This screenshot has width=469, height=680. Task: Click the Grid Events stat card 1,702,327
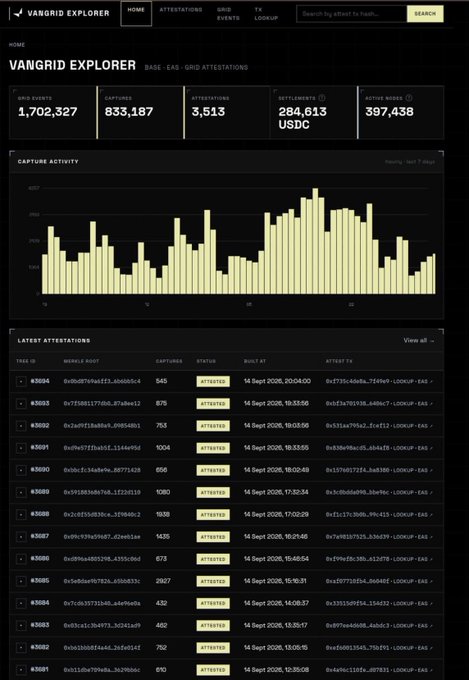point(52,112)
